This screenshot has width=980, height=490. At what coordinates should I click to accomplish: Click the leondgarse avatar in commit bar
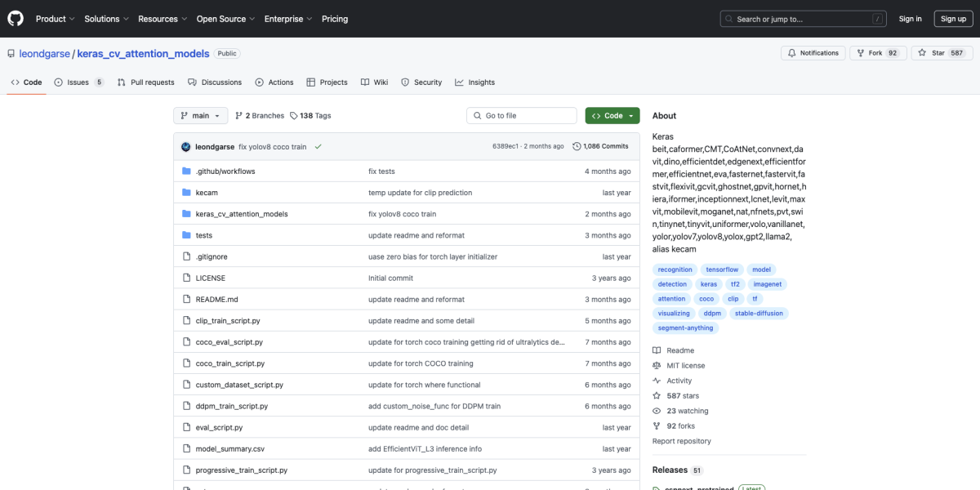coord(186,147)
